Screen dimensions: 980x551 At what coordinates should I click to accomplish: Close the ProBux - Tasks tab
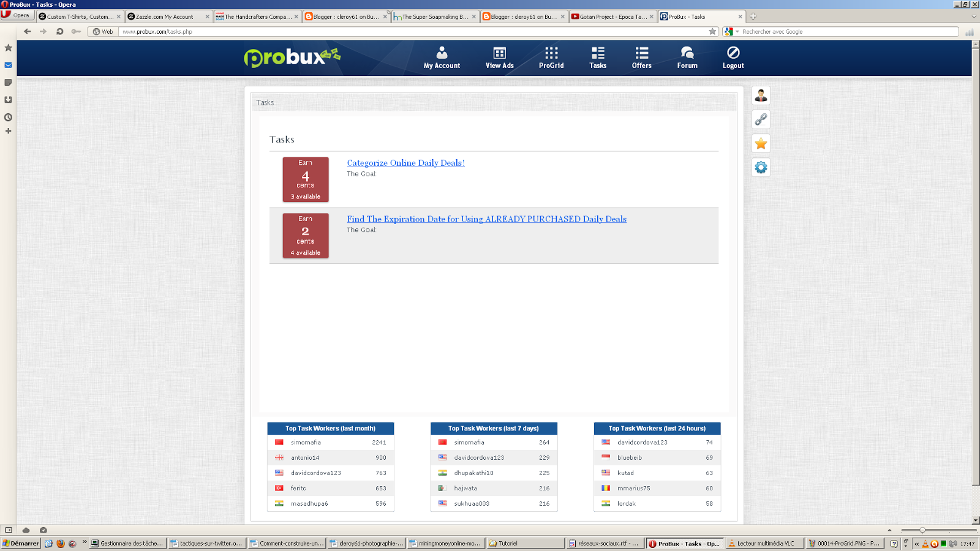[x=740, y=17]
